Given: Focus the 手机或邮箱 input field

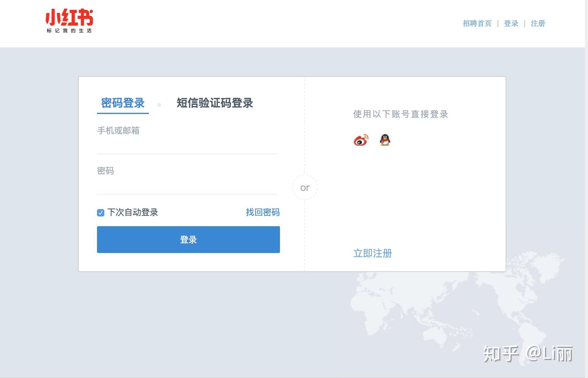Looking at the screenshot, I should [x=187, y=143].
